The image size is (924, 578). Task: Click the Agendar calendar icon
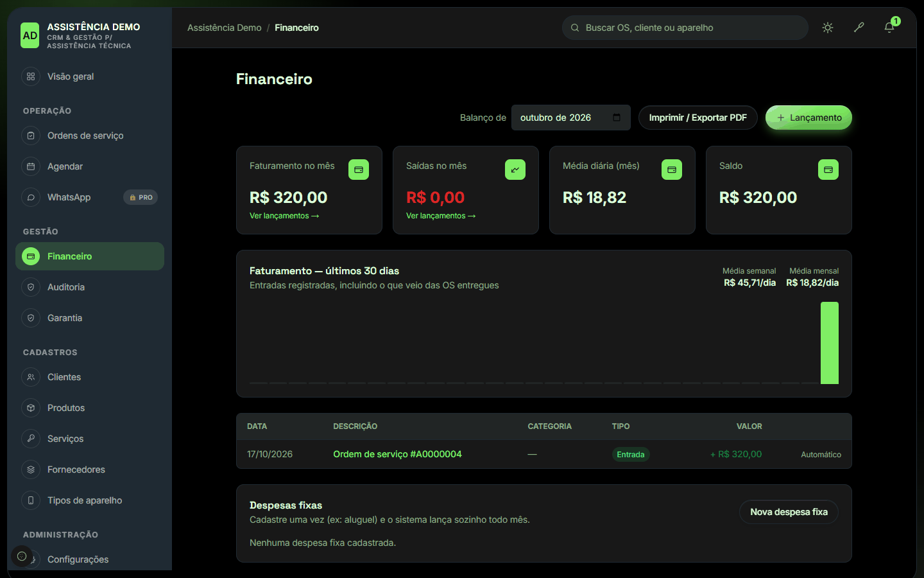coord(31,166)
